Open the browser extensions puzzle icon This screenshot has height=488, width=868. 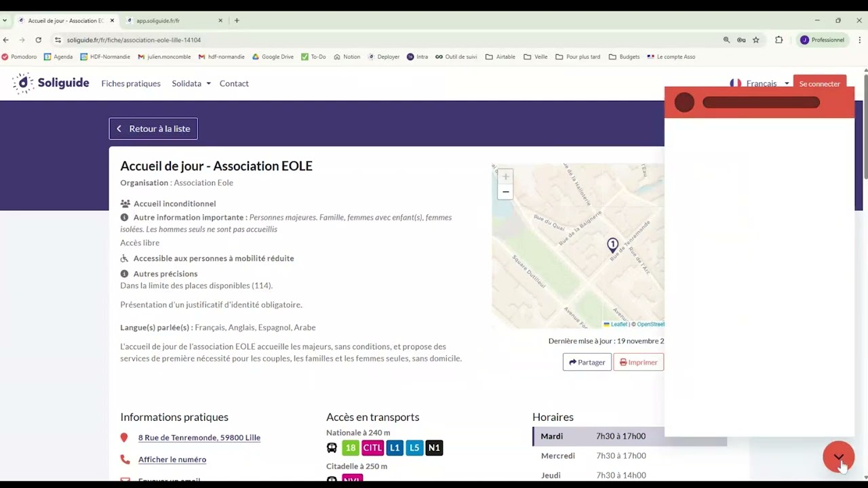point(778,40)
